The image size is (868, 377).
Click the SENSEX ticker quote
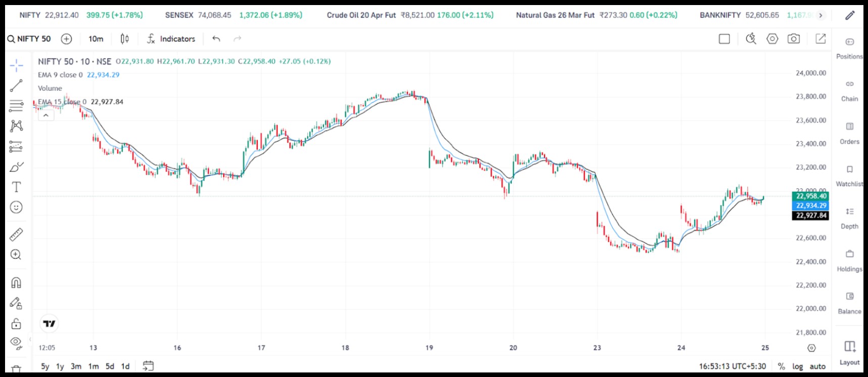(x=233, y=15)
